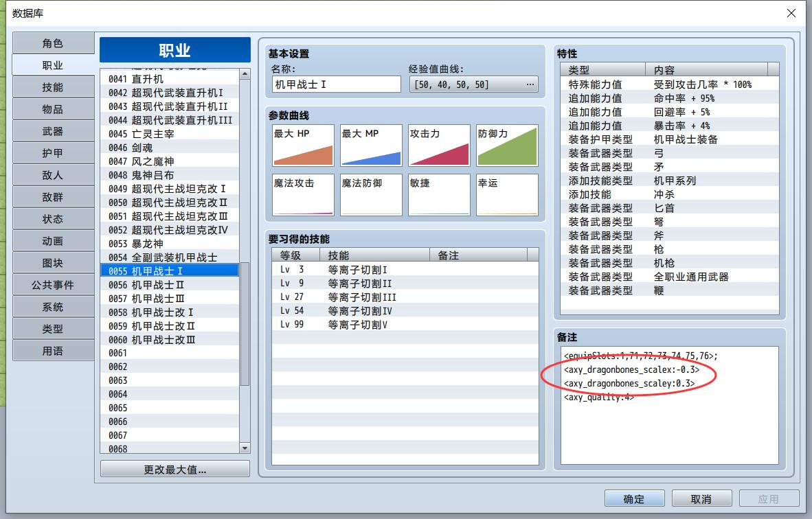812x519 pixels.
Task: Open the 用语 tab
Action: click(53, 351)
